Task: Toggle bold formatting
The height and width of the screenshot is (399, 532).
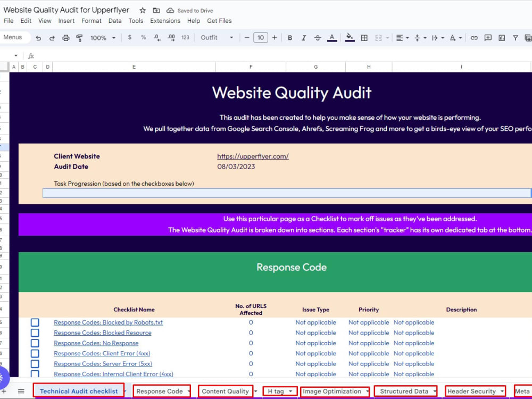Action: point(290,38)
